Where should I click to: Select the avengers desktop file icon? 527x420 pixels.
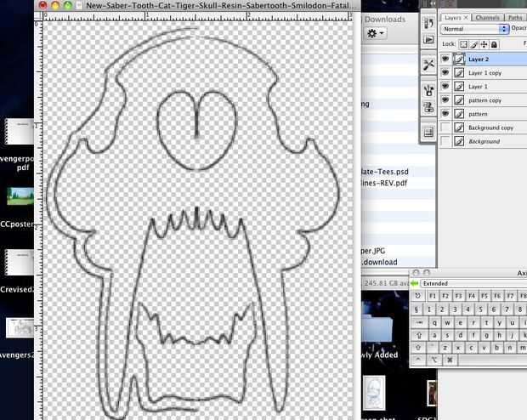[18, 328]
